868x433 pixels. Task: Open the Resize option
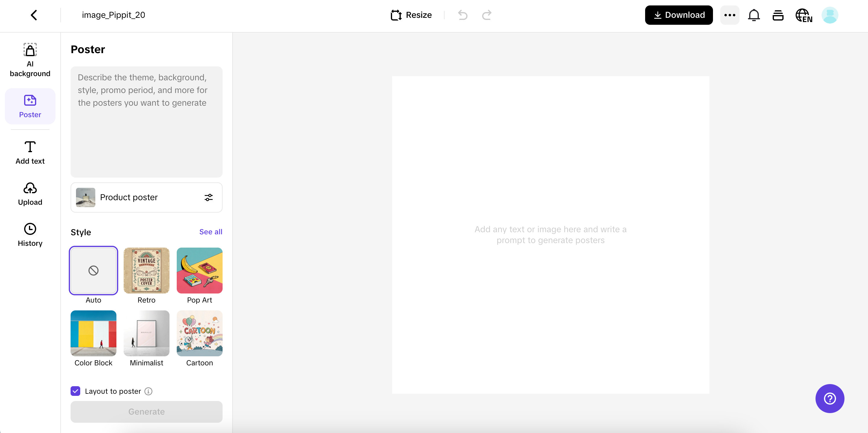click(411, 15)
